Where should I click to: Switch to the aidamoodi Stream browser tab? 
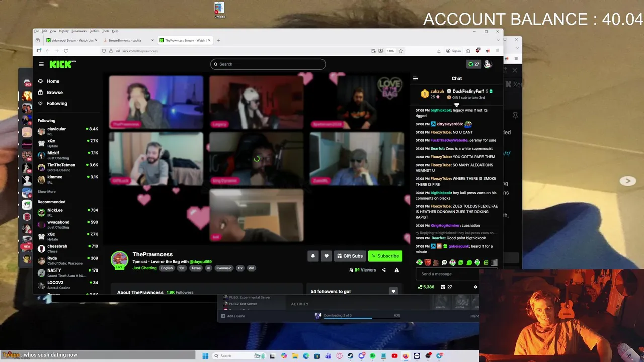coord(71,40)
